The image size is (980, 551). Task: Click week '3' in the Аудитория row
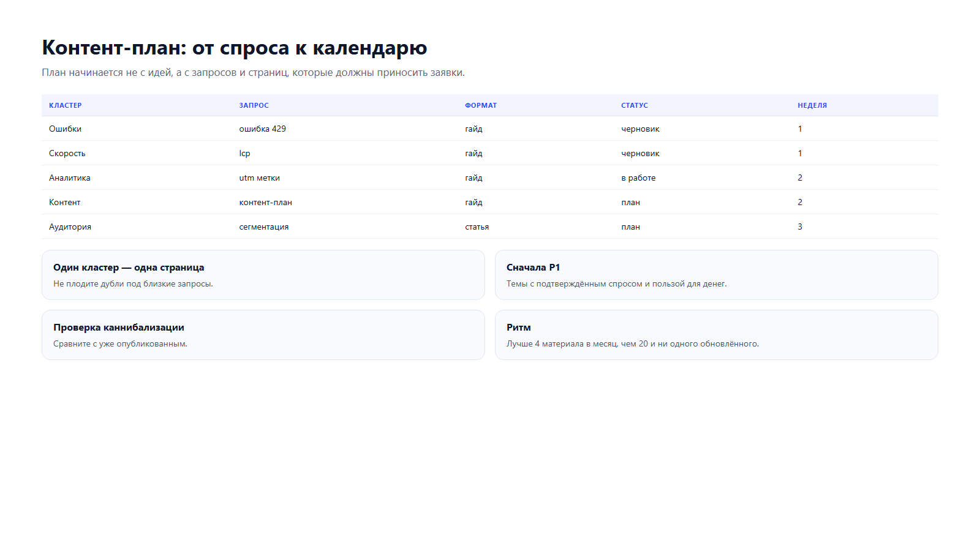pos(800,227)
